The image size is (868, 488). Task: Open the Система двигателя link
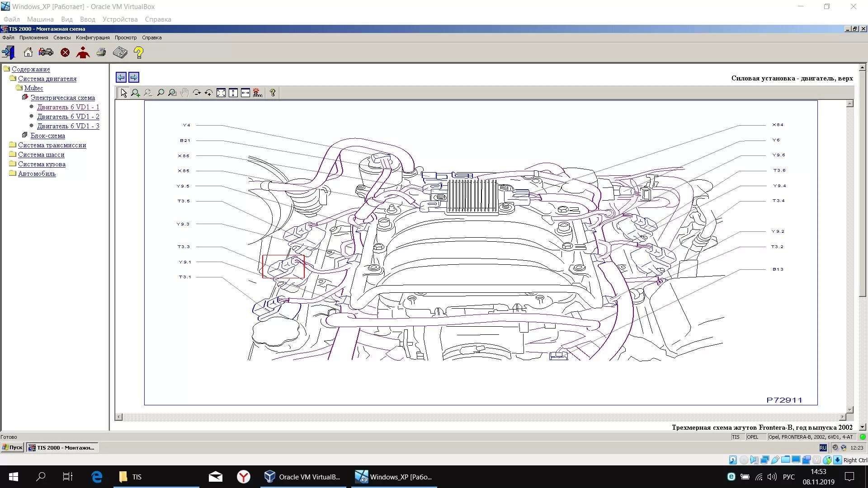pyautogui.click(x=47, y=79)
